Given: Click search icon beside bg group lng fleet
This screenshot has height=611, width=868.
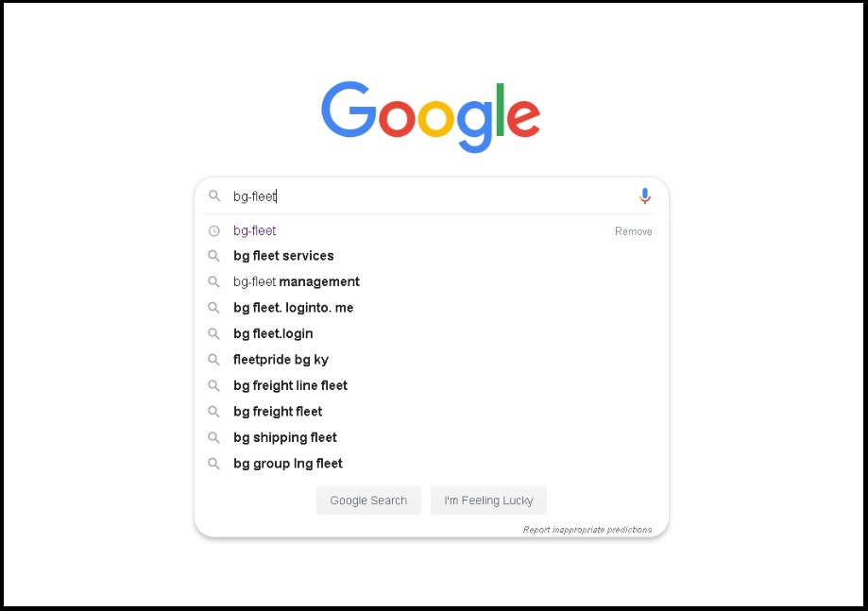Looking at the screenshot, I should pyautogui.click(x=213, y=464).
